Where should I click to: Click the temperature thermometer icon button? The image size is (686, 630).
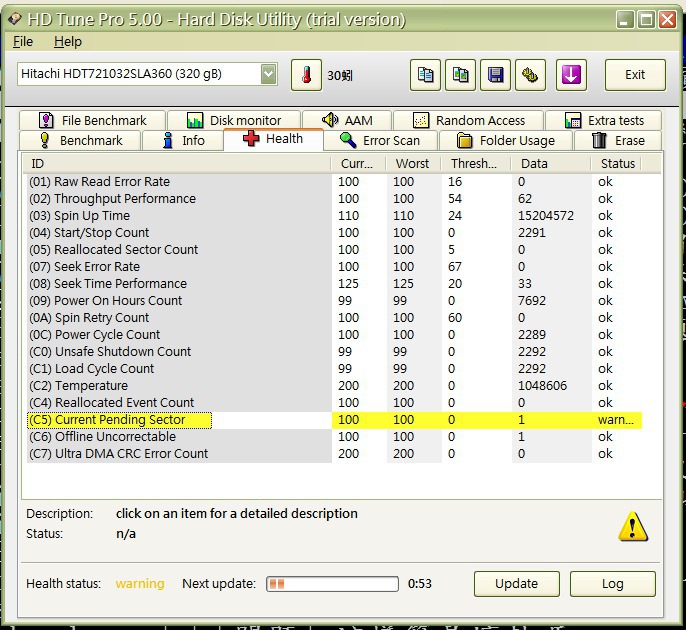[x=306, y=75]
